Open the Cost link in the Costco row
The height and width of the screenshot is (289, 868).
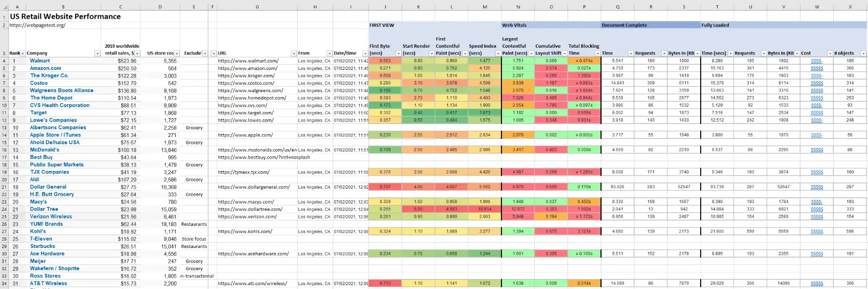[817, 83]
